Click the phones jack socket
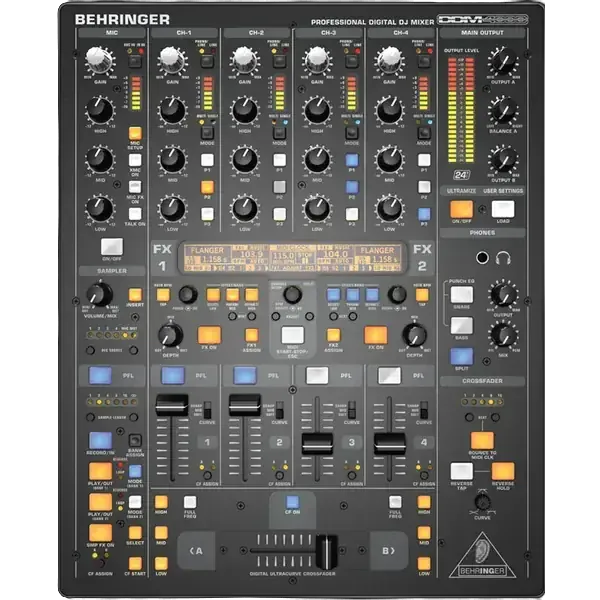600x600 pixels. click(x=482, y=258)
